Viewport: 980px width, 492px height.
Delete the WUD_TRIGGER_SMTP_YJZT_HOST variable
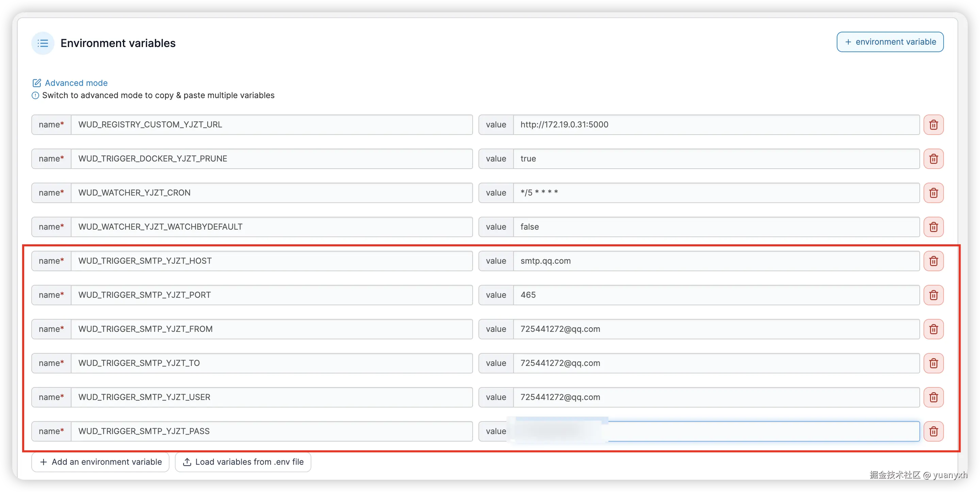coord(934,261)
